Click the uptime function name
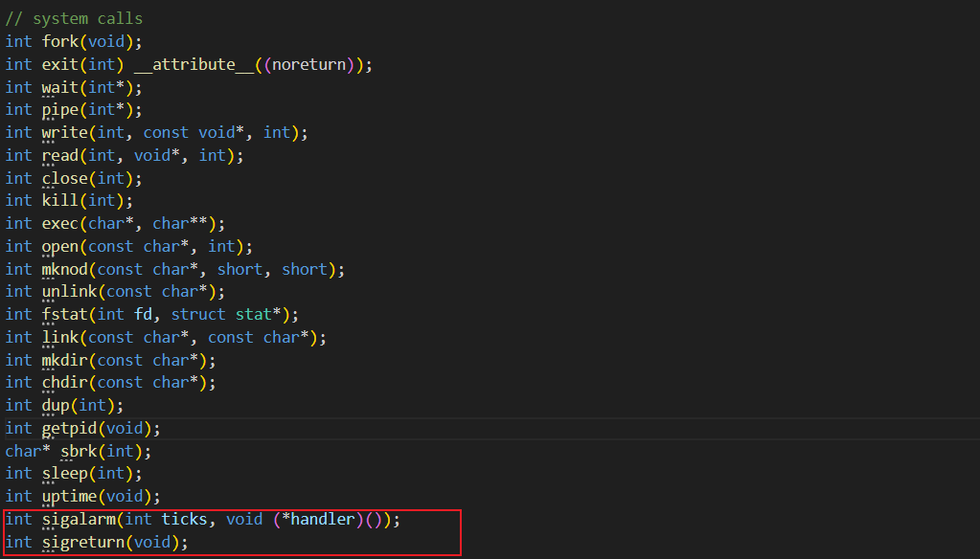This screenshot has height=559, width=980. coord(69,497)
